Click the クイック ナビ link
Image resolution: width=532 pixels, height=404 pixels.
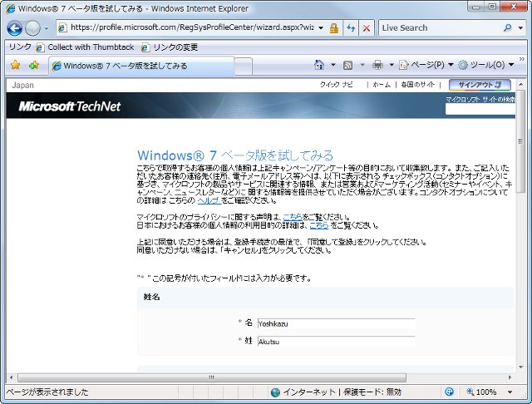[336, 85]
